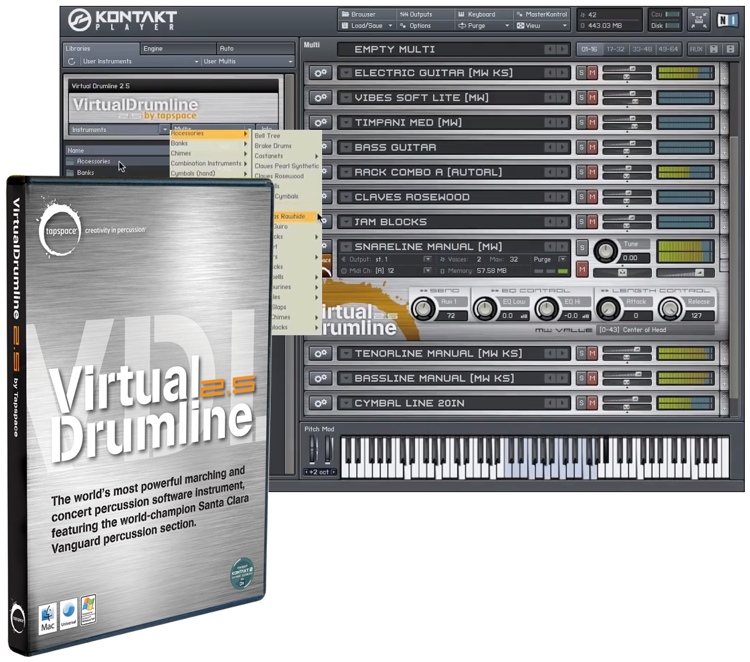Solo the Cymbal Line 20in instrument
750x662 pixels.
click(582, 403)
